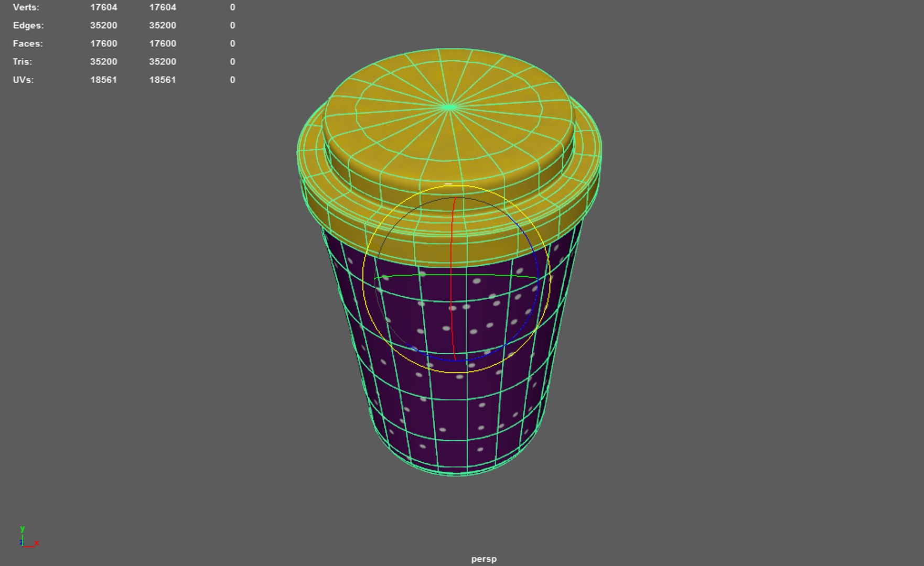Screen dimensions: 924x566
Task: Click the second 17600 value in the Faces row
Action: click(x=163, y=43)
